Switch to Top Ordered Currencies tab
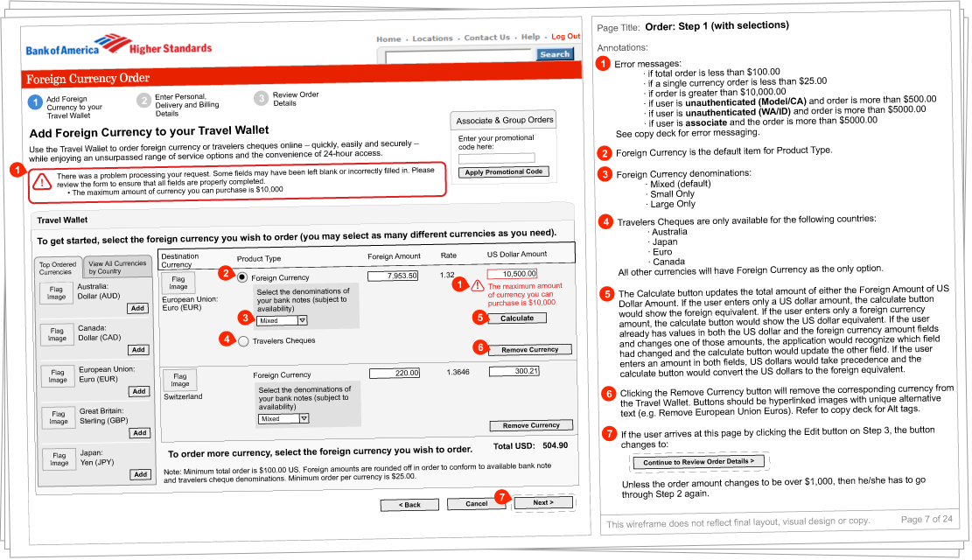Screen dimensions: 972x560 pyautogui.click(x=58, y=268)
